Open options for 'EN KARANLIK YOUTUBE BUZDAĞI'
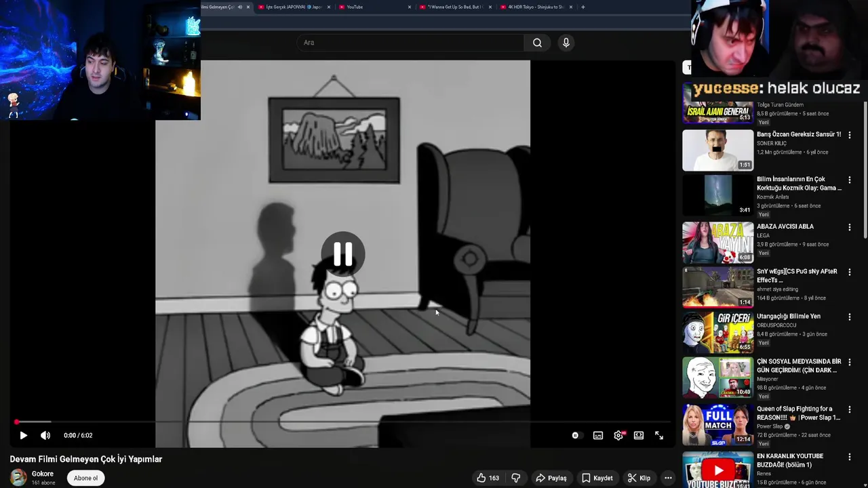This screenshot has height=488, width=868. coord(850,457)
